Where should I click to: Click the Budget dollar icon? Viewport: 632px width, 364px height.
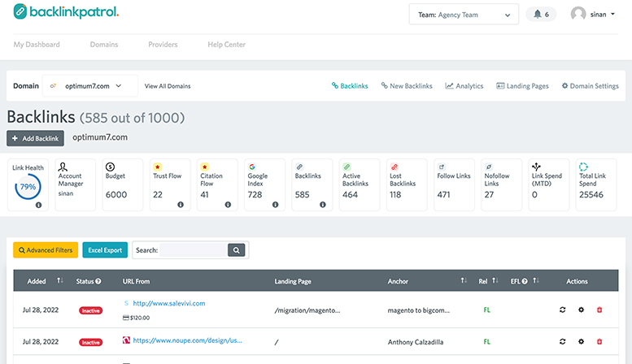coord(110,167)
